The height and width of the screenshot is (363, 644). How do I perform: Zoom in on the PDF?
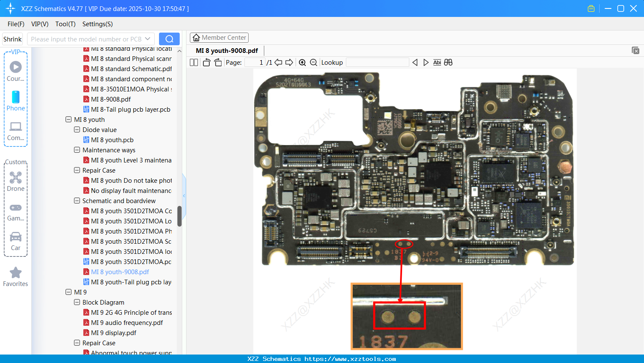[x=302, y=63]
